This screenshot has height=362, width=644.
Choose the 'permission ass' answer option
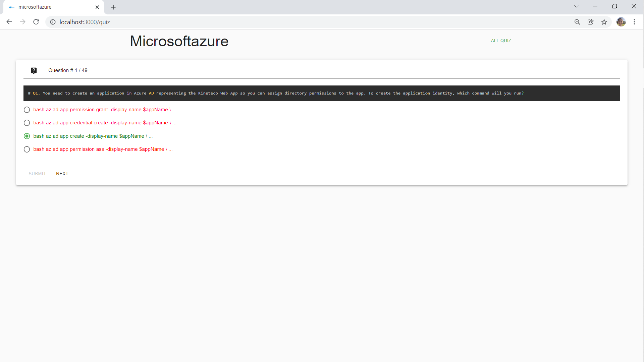pos(27,149)
